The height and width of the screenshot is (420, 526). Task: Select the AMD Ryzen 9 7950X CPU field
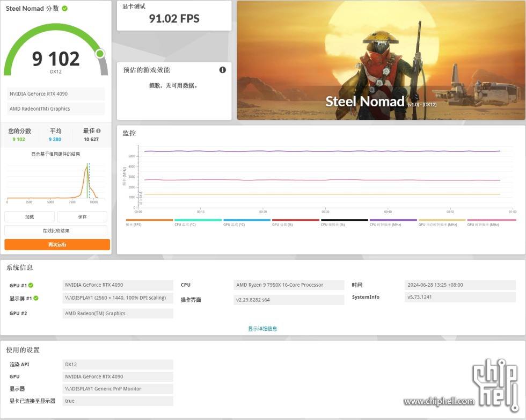289,285
